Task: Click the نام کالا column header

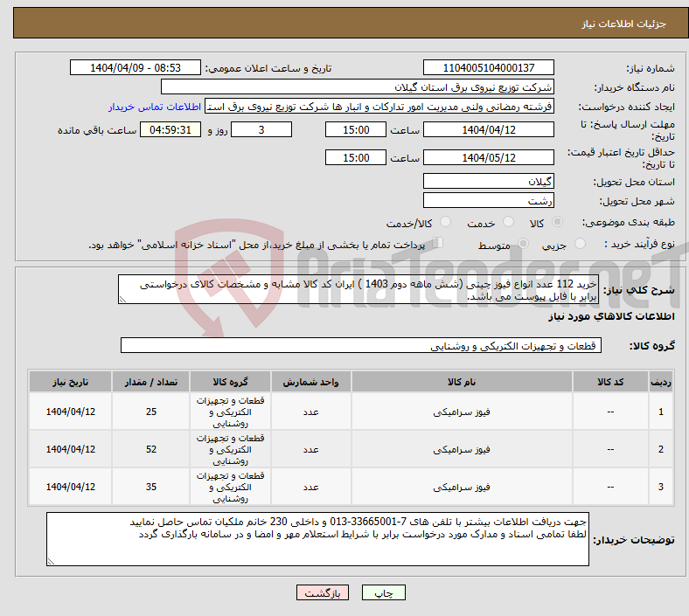Action: click(462, 382)
